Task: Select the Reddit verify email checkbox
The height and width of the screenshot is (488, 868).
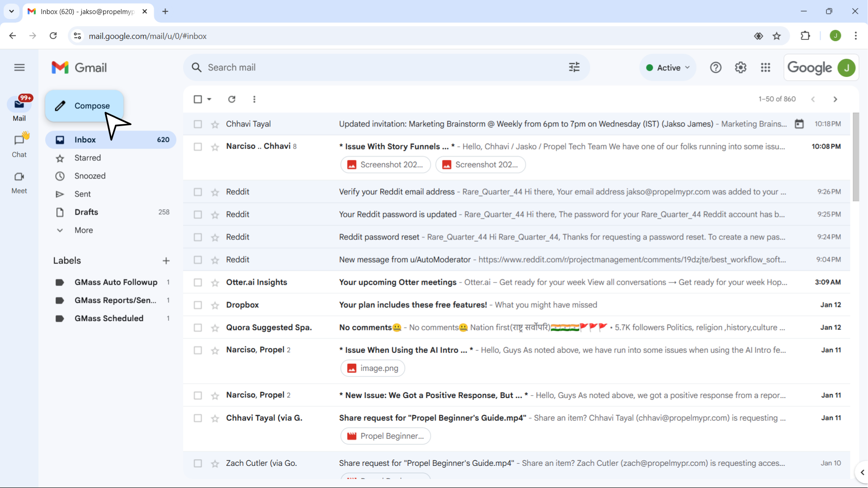Action: (x=198, y=192)
